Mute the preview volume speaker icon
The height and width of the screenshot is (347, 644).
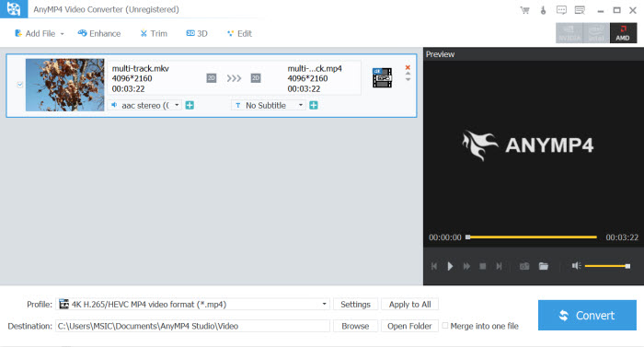(x=576, y=266)
